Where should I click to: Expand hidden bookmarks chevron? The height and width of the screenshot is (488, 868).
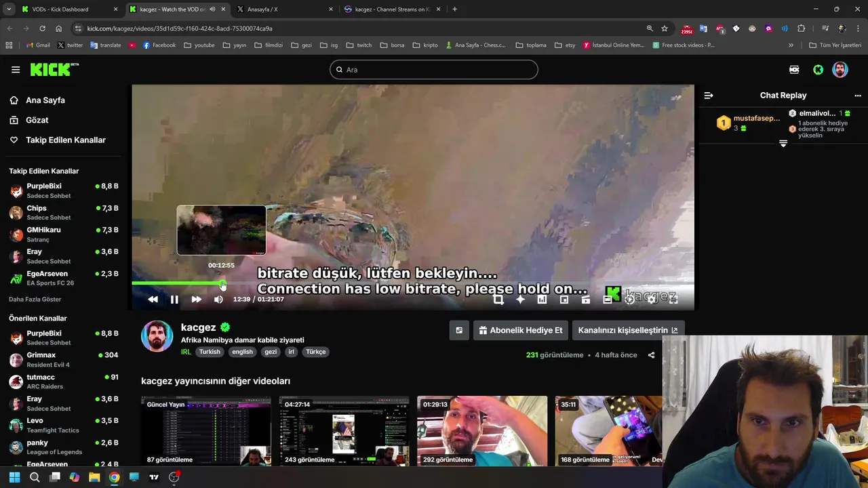point(791,45)
